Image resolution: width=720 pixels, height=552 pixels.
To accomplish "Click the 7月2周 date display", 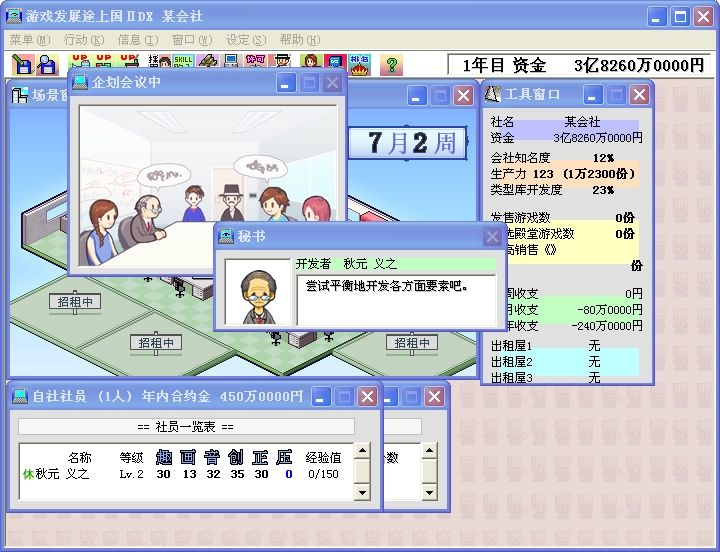I will pyautogui.click(x=408, y=143).
